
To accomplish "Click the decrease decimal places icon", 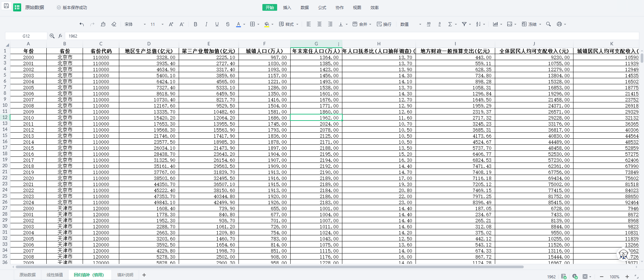I will pyautogui.click(x=439, y=24).
